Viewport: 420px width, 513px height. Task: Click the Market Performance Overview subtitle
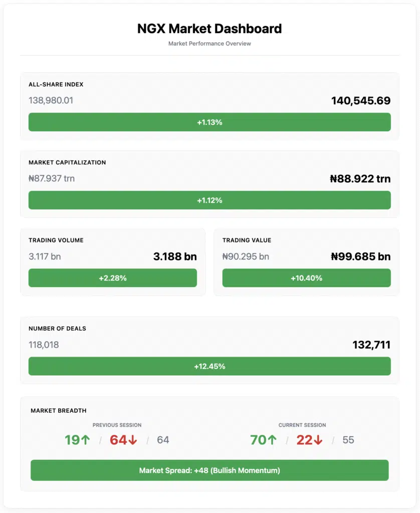pyautogui.click(x=209, y=44)
